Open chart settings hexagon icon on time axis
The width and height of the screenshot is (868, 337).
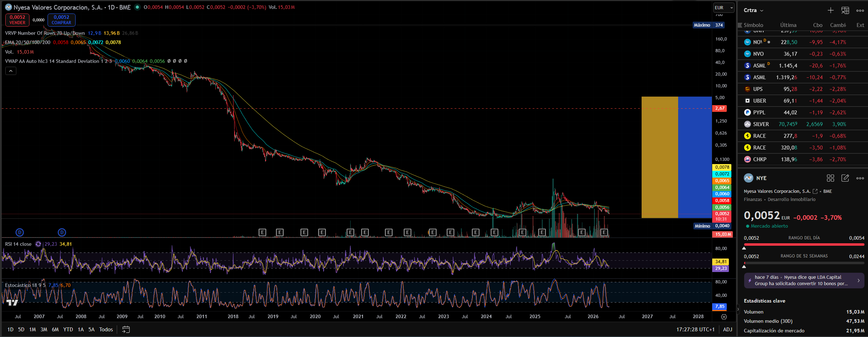pos(724,317)
